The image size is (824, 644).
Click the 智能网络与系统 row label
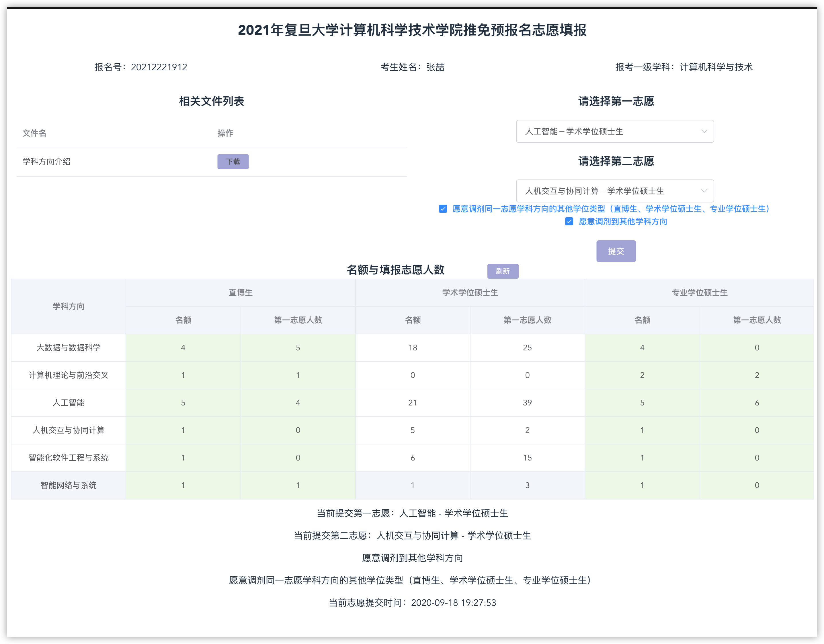point(68,485)
